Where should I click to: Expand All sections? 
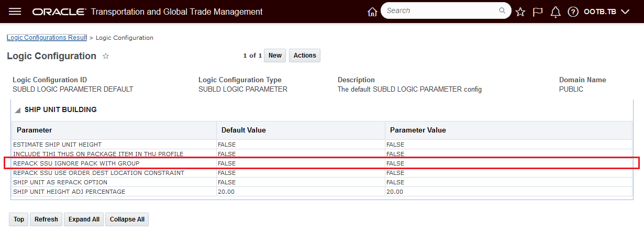click(84, 219)
